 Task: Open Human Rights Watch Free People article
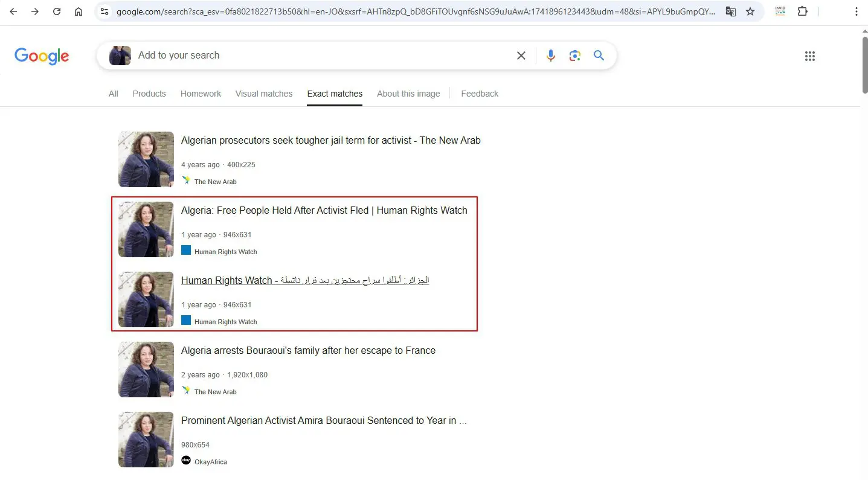[324, 210]
